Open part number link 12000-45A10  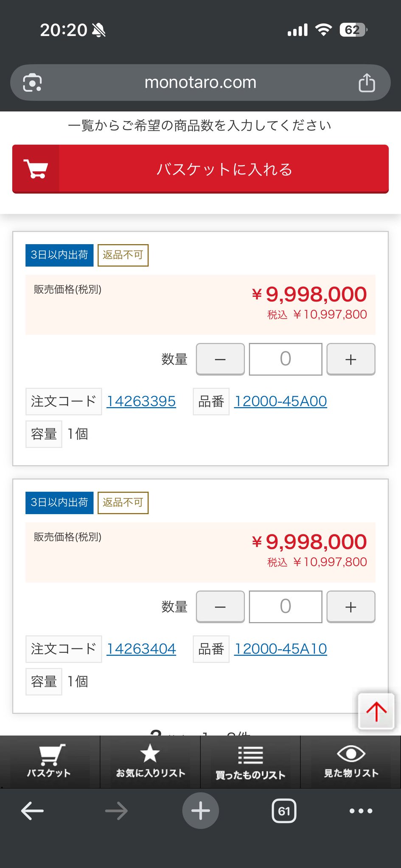(280, 649)
